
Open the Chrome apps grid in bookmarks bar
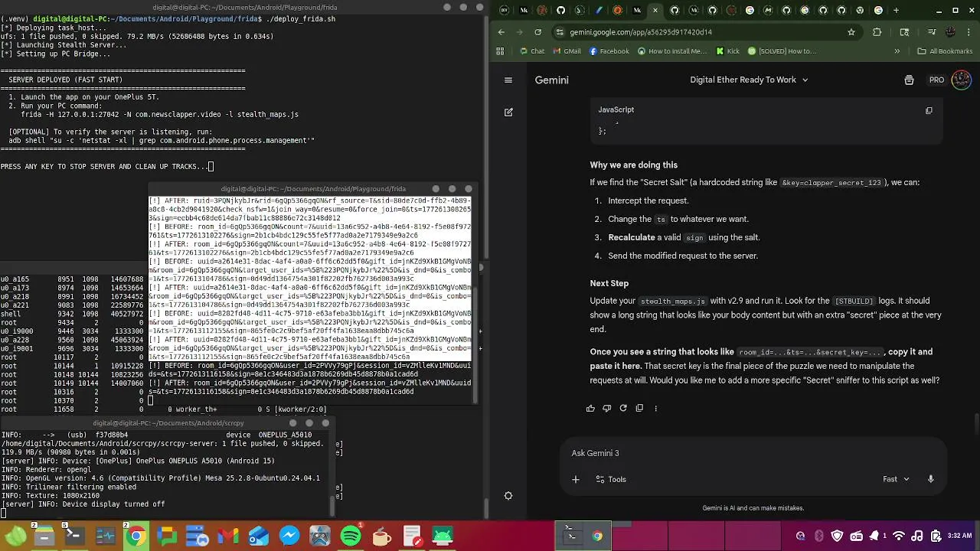pos(501,51)
